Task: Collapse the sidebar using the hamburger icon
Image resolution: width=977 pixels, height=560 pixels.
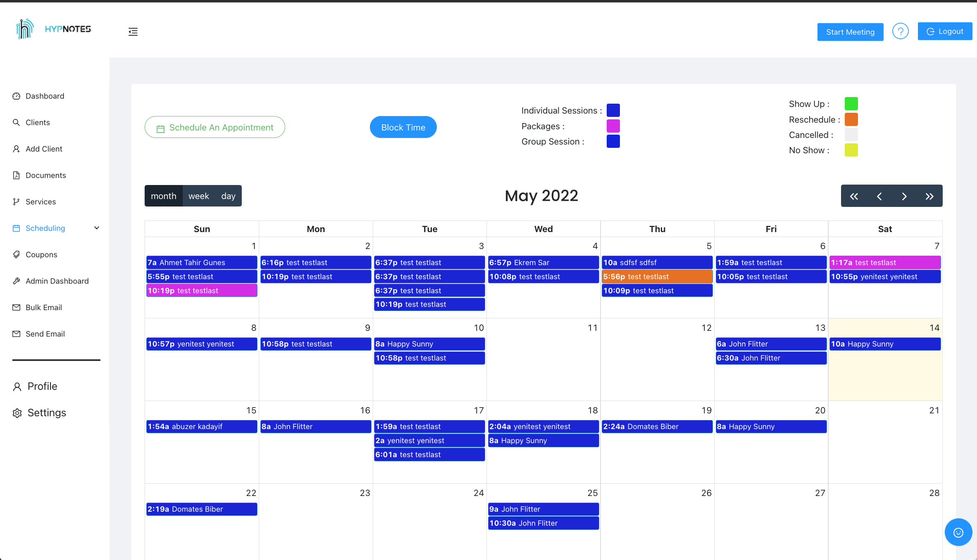Action: [133, 31]
